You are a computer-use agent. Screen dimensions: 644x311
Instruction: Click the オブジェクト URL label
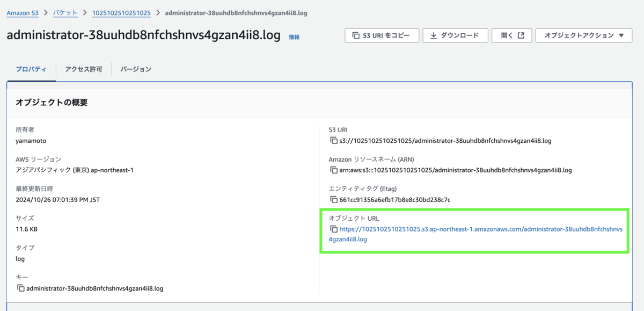point(354,219)
